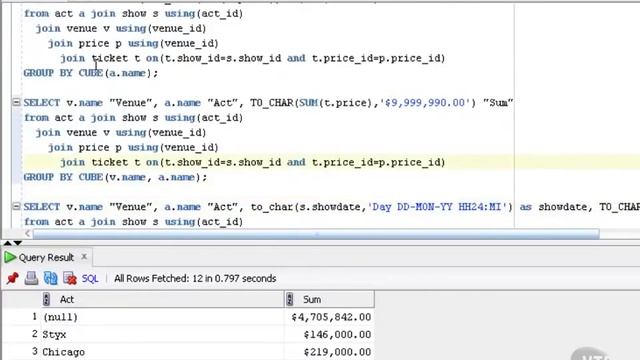The width and height of the screenshot is (640, 360).
Task: Click the $219,000.00 sum cell
Action: [329, 352]
